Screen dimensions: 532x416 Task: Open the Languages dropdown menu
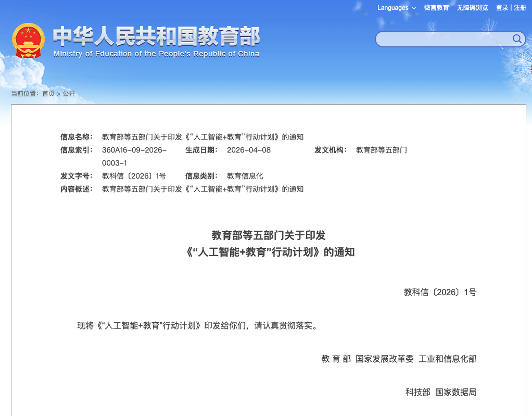click(x=397, y=8)
